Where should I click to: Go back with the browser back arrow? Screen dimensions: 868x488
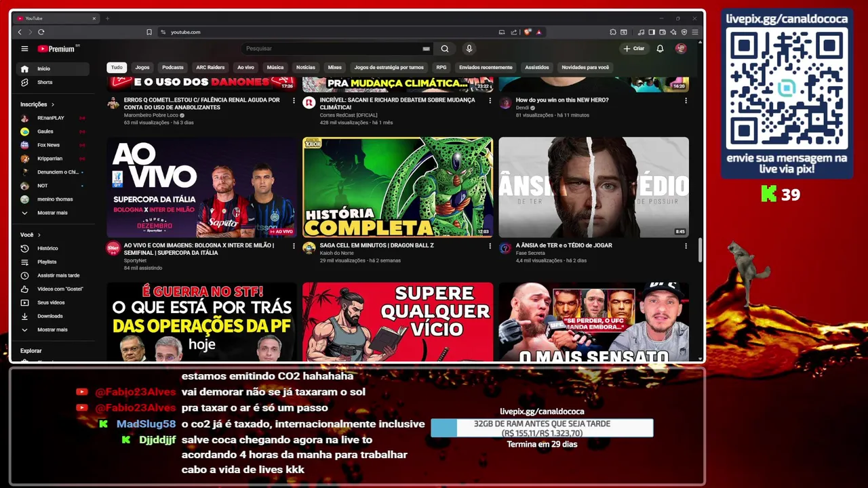click(x=20, y=32)
